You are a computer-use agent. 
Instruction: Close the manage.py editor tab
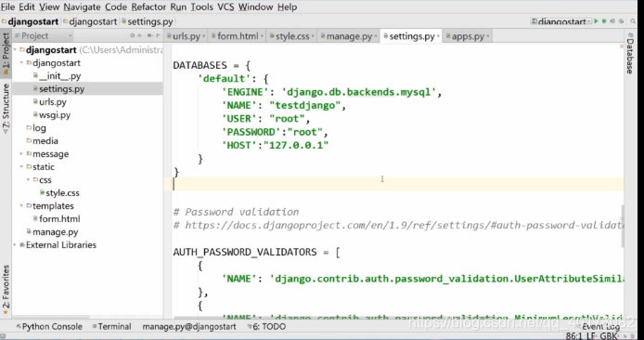tap(376, 36)
